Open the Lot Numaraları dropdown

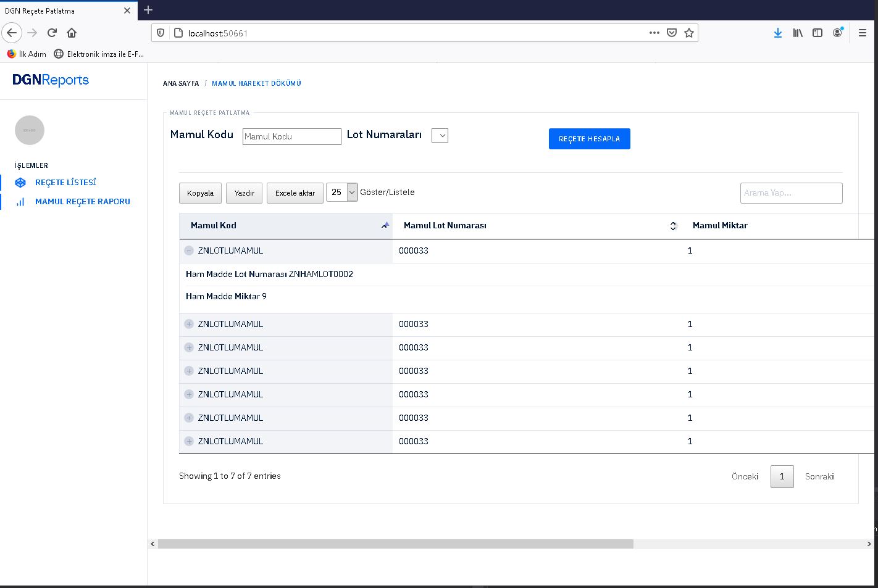coord(440,135)
